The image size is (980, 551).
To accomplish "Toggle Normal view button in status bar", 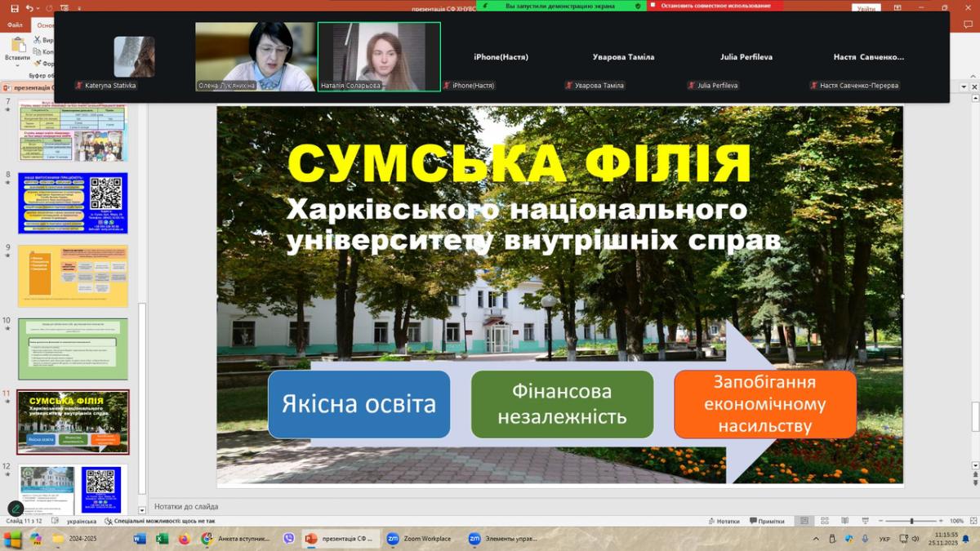I will [x=804, y=521].
